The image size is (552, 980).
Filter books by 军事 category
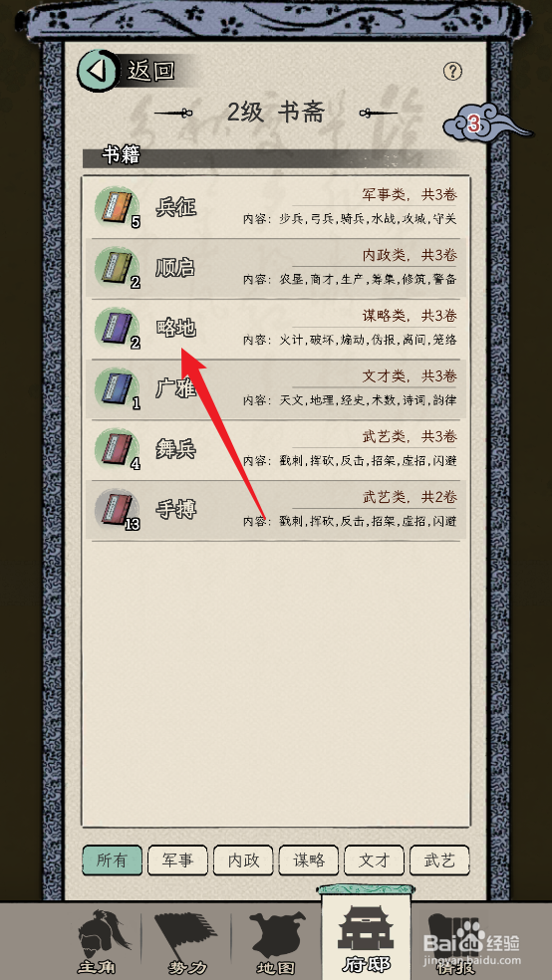[x=178, y=860]
